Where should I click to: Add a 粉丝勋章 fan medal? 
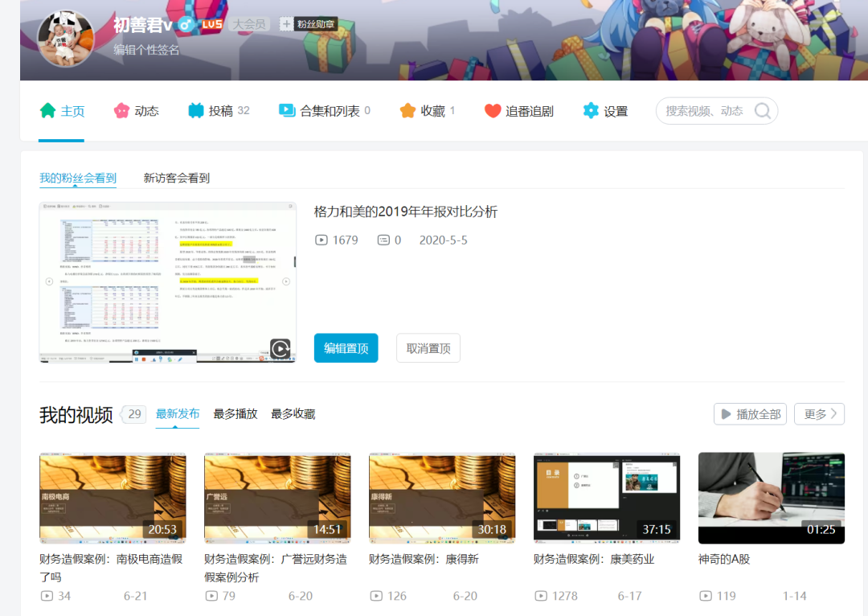309,24
